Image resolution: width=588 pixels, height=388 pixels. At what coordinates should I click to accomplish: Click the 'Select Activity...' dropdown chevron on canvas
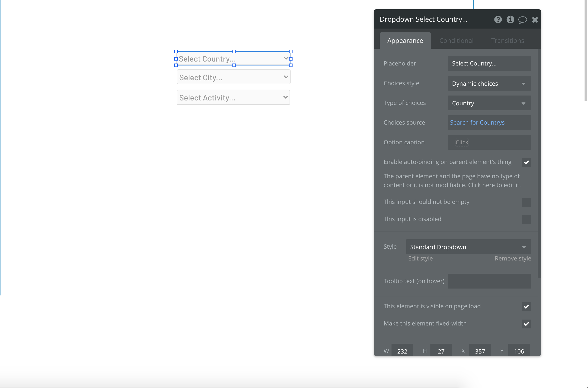285,97
